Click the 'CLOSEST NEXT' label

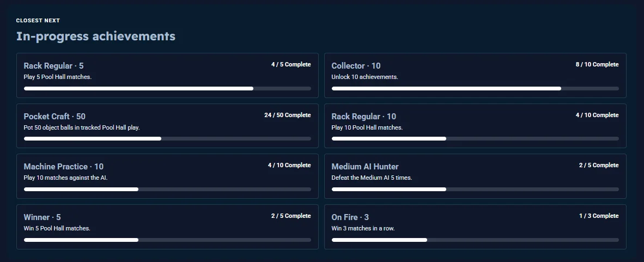point(38,21)
